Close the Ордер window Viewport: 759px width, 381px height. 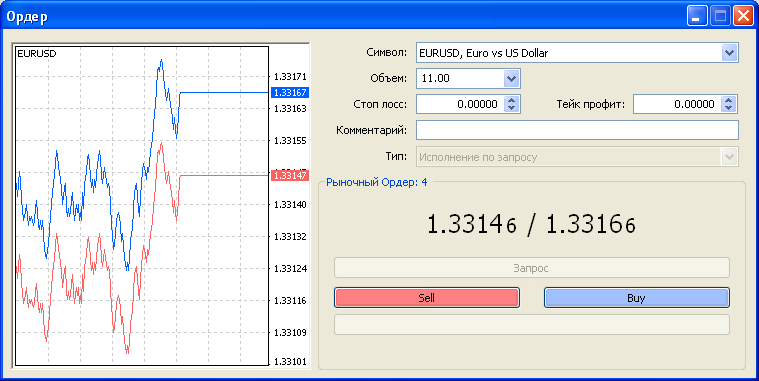[x=743, y=16]
